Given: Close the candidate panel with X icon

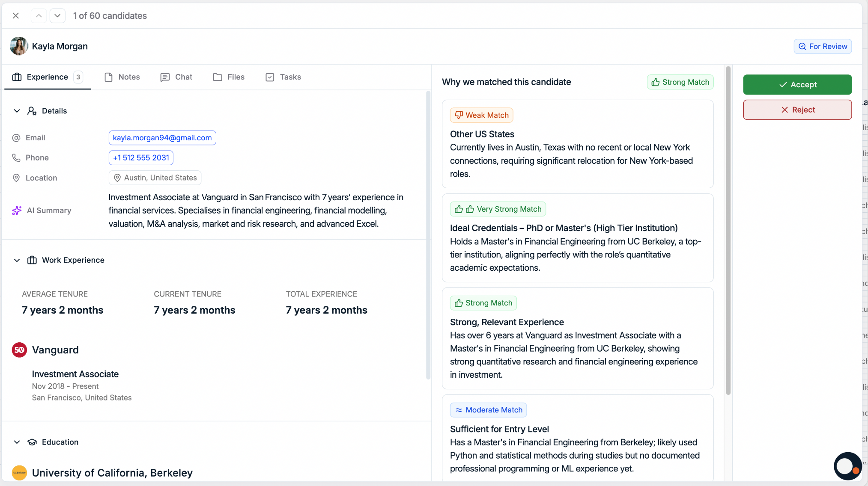Looking at the screenshot, I should pos(16,16).
